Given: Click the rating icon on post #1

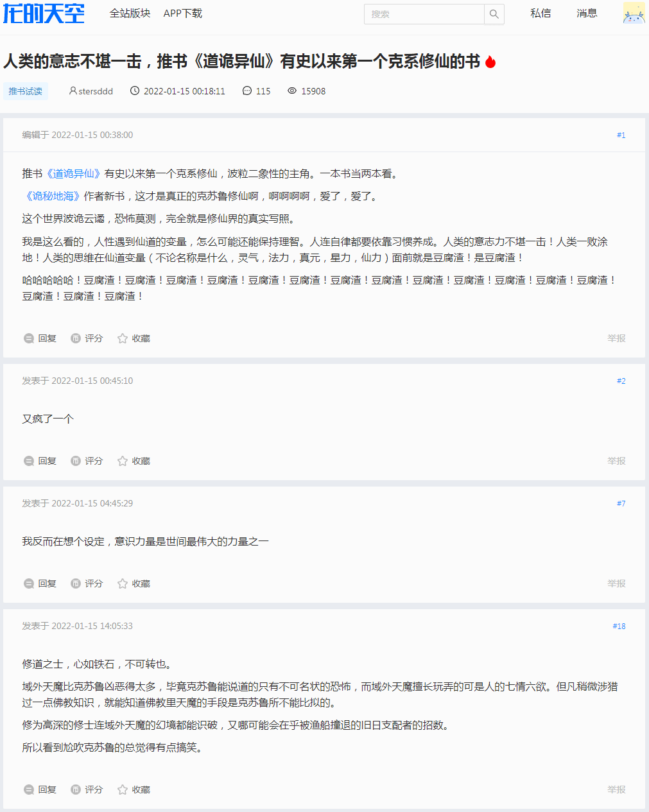Looking at the screenshot, I should [76, 338].
